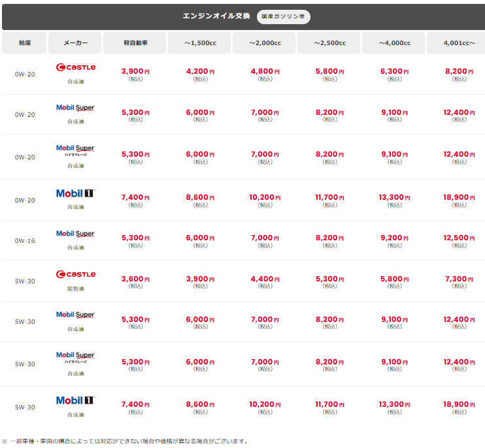Click the Mobil 1 logo in the 0W-20 row
The height and width of the screenshot is (448, 485).
coord(75,193)
